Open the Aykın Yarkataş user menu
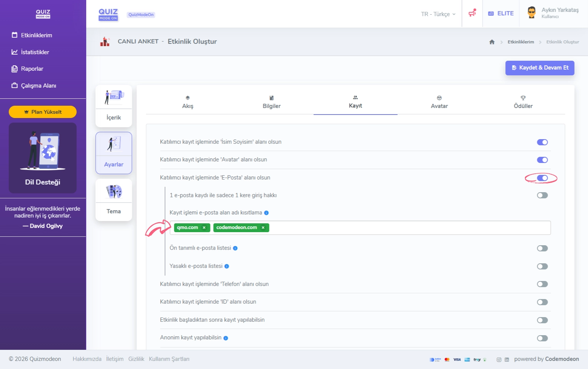The width and height of the screenshot is (588, 369). [553, 13]
